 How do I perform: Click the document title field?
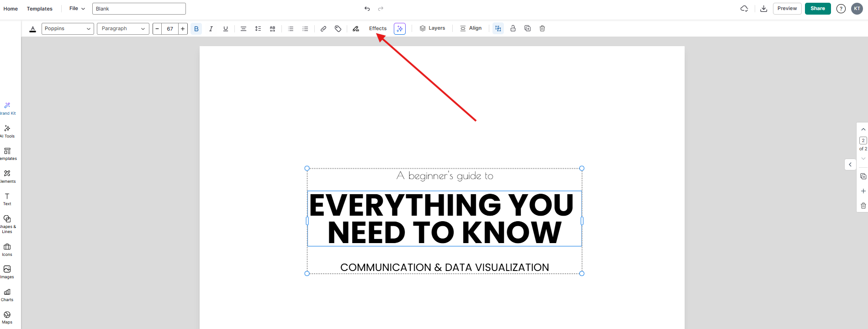pyautogui.click(x=139, y=9)
